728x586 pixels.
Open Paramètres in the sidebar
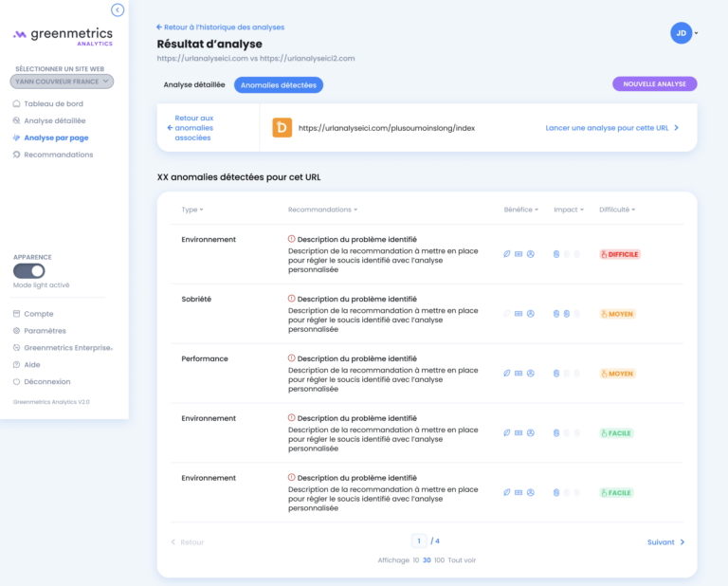tap(45, 331)
